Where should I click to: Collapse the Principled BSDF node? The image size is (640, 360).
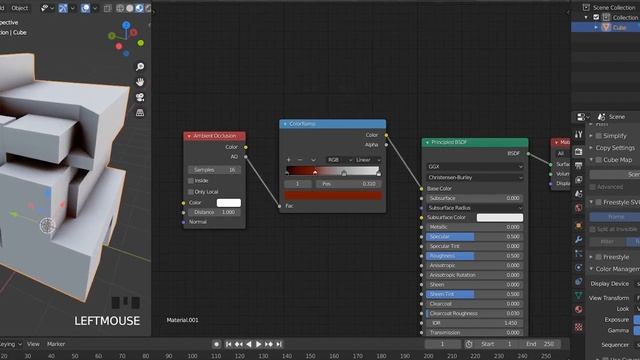(427, 142)
